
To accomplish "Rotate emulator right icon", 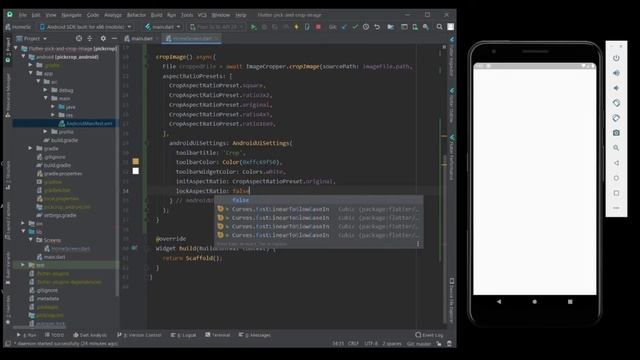I will tap(616, 118).
